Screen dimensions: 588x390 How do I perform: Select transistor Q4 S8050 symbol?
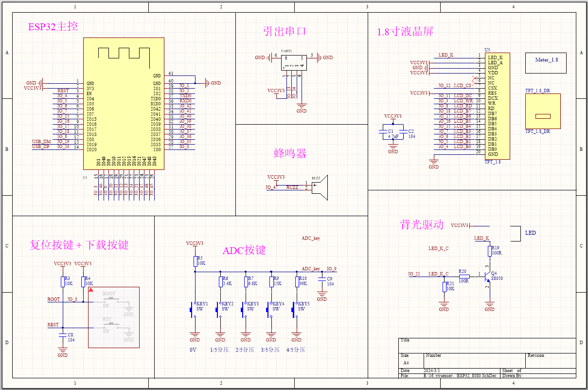(x=487, y=275)
